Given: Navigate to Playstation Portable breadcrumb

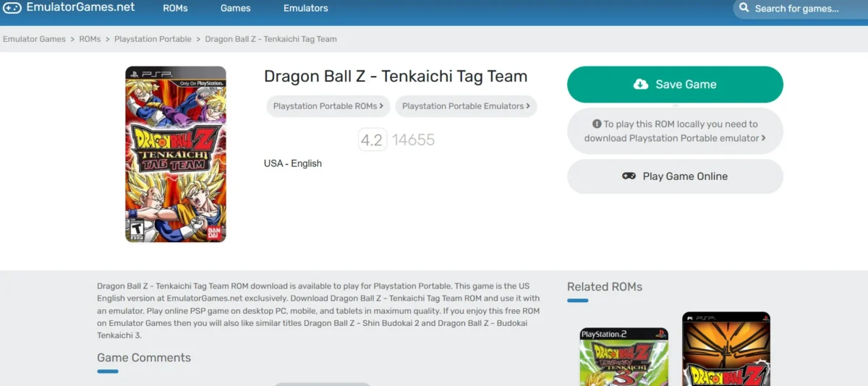Looking at the screenshot, I should [153, 39].
